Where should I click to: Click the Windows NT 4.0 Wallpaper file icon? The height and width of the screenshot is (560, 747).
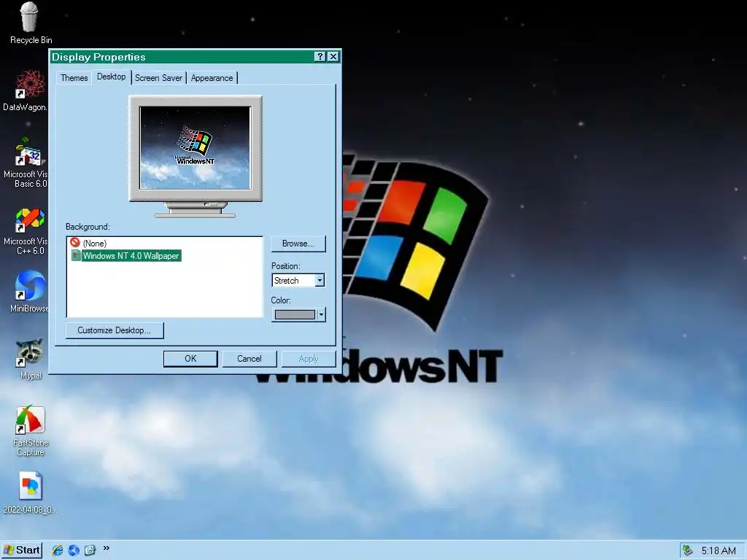tap(76, 255)
